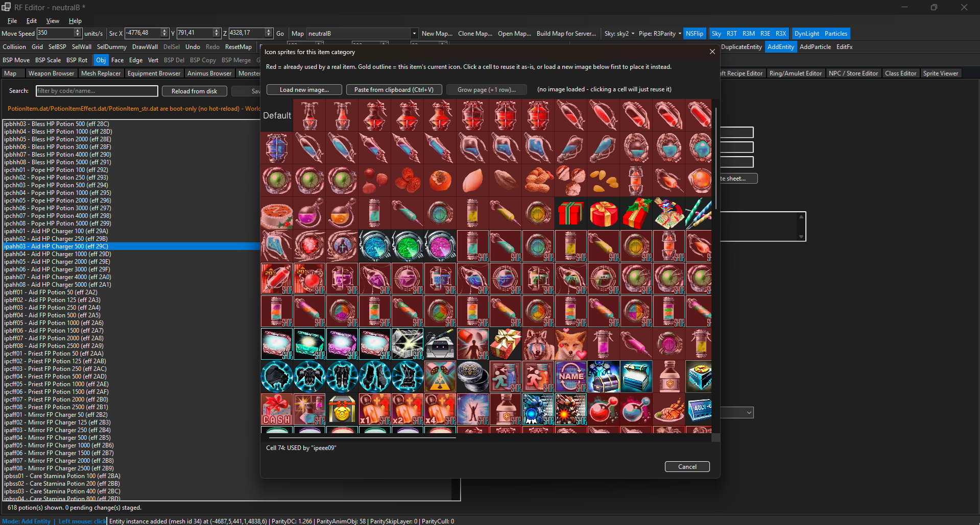This screenshot has width=980, height=525.
Task: Pick the Default cell in sprite grid
Action: [277, 115]
